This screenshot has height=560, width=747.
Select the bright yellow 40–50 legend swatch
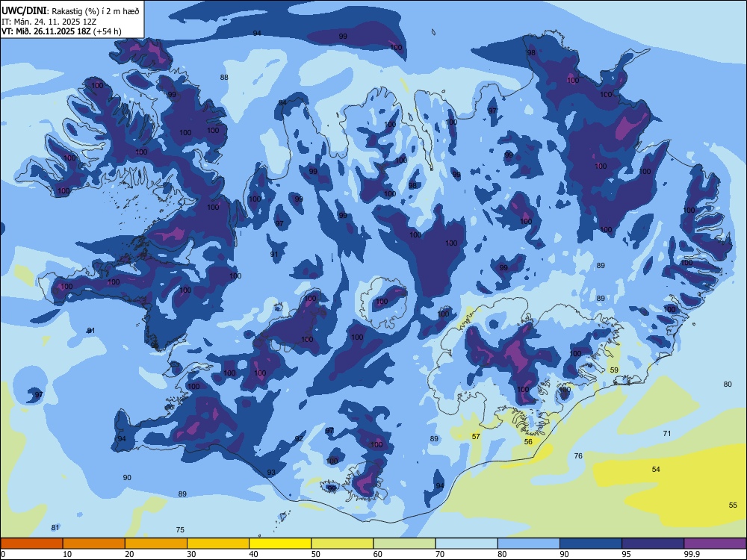pos(280,544)
